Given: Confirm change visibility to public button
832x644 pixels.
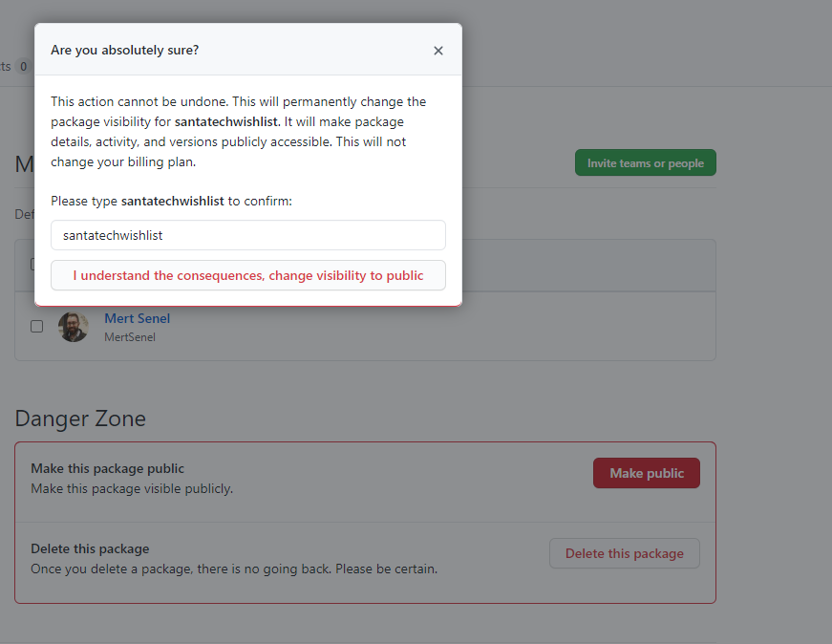Looking at the screenshot, I should (247, 275).
